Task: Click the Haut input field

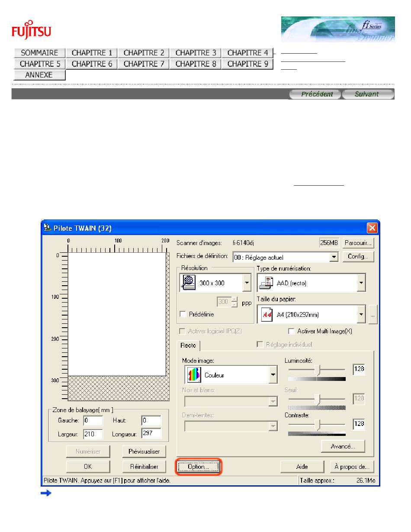Action: pos(151,421)
